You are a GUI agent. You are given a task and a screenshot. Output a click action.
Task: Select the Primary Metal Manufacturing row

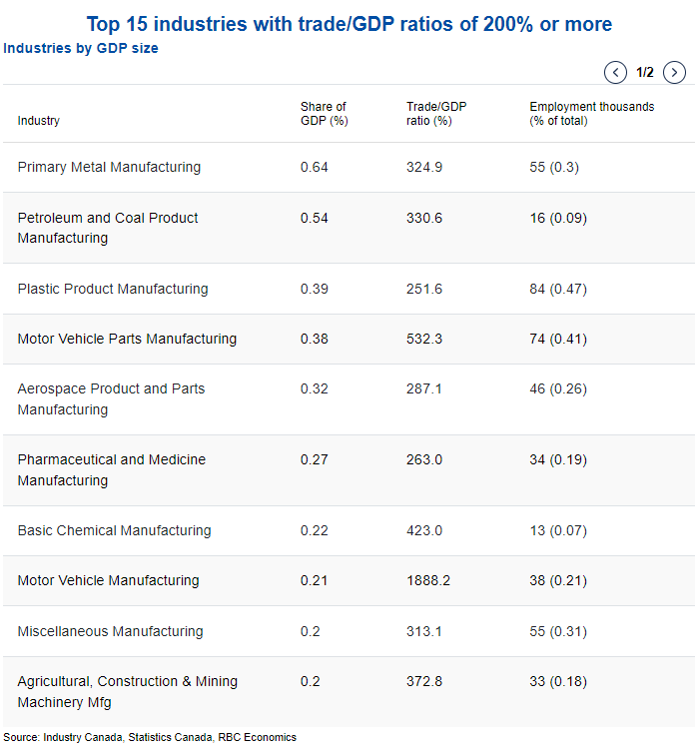109,167
